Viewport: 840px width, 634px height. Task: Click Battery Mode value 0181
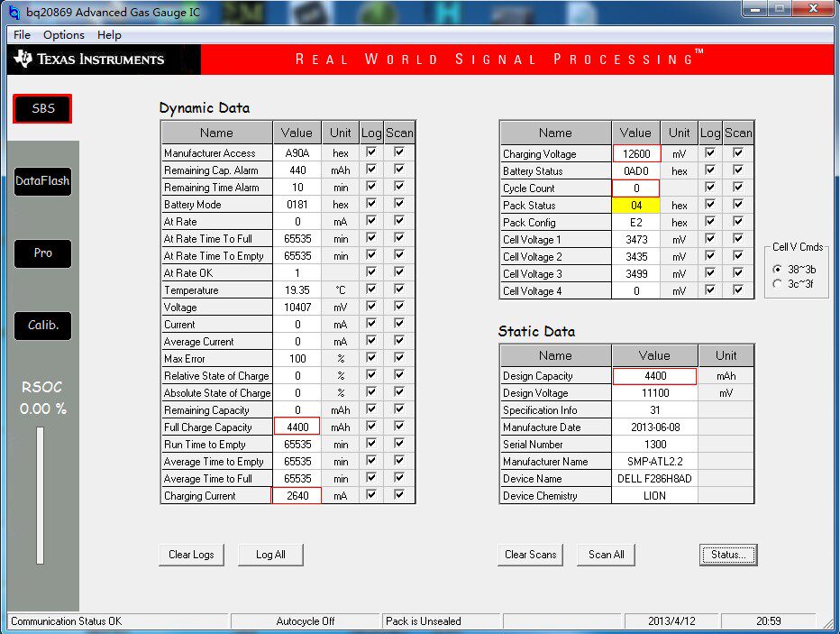(x=297, y=205)
